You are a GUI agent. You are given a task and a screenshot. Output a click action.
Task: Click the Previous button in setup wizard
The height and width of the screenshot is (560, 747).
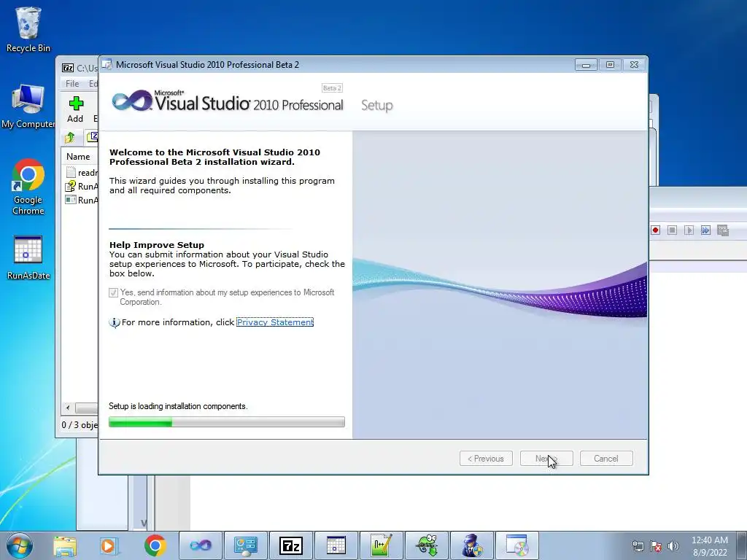coord(486,459)
